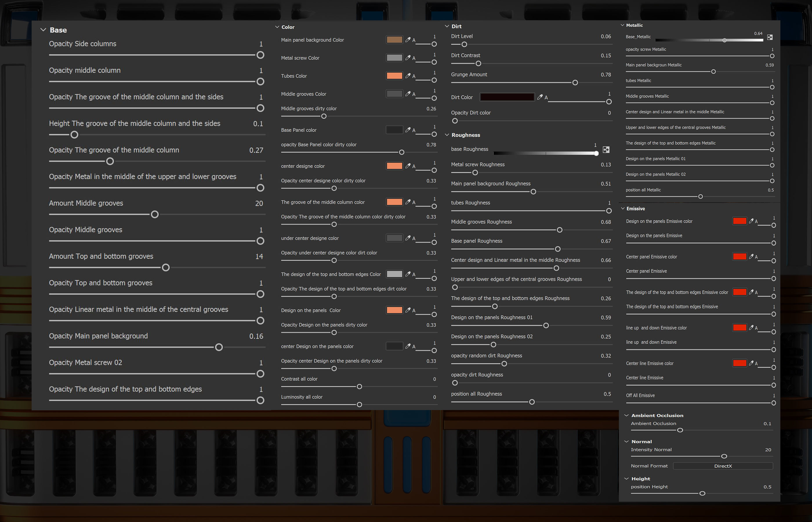This screenshot has width=812, height=522.
Task: Open the Normal Format DirectX dropdown
Action: pos(722,466)
